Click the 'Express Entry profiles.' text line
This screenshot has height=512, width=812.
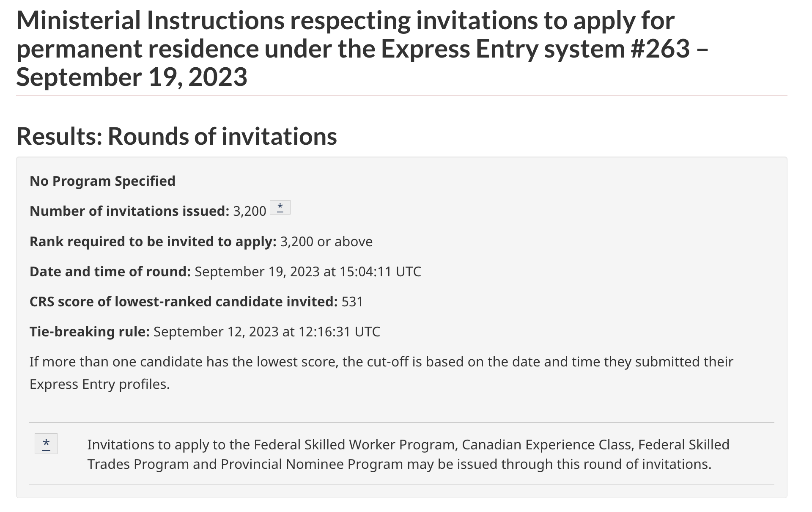pyautogui.click(x=99, y=384)
